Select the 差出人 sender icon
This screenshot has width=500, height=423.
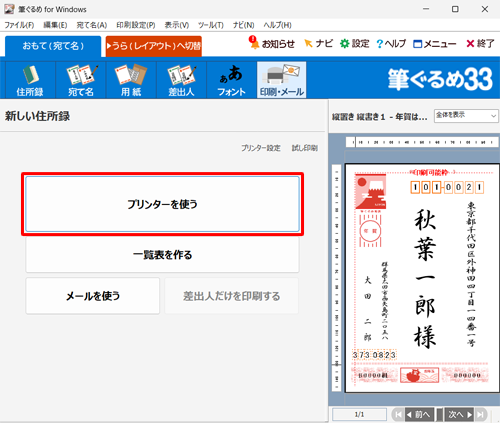(182, 80)
